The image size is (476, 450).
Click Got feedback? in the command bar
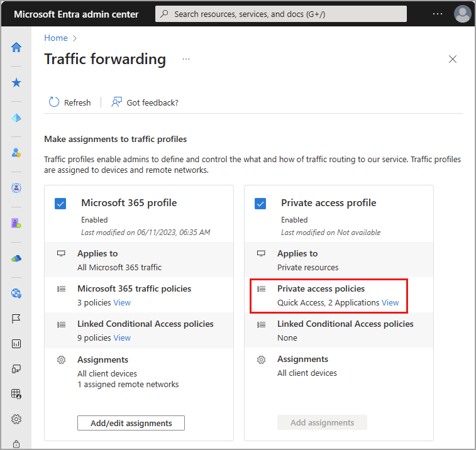[x=145, y=102]
